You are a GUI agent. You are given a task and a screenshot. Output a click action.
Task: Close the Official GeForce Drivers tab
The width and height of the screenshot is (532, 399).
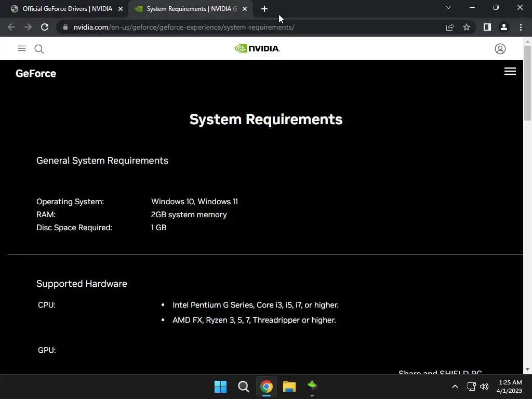[121, 9]
